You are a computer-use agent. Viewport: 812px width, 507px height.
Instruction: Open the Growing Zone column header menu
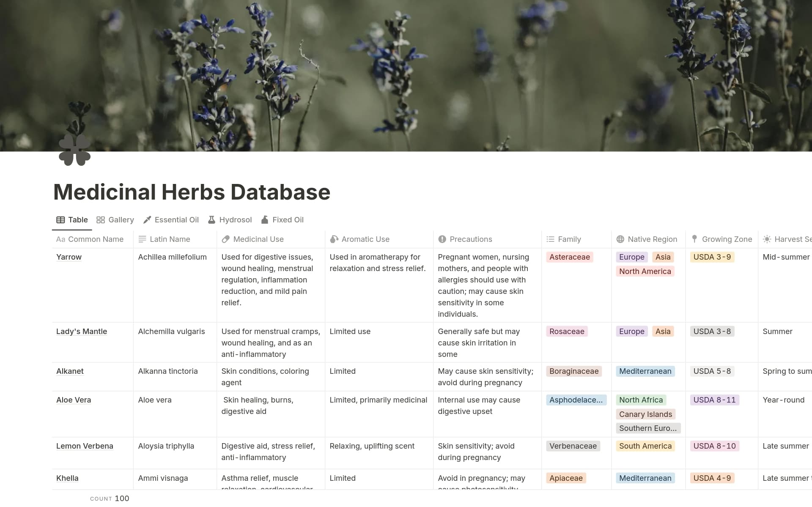721,239
